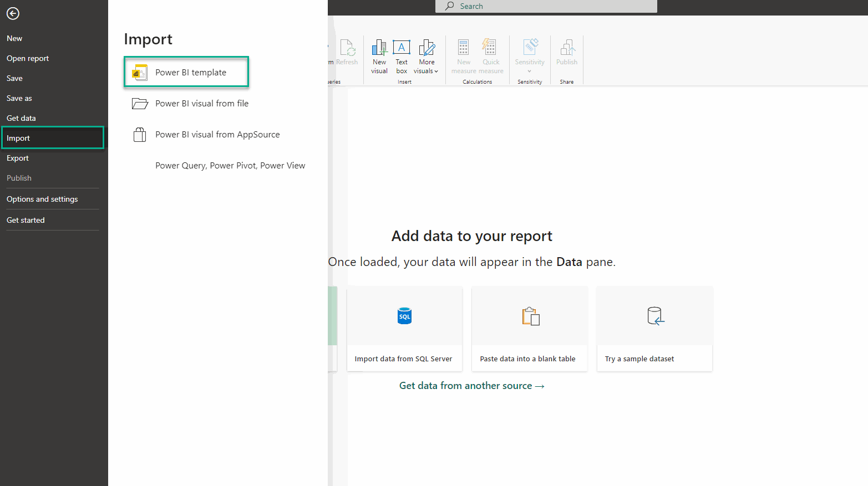Click the SQL Server database icon
Screen dimensions: 868x486
point(404,315)
